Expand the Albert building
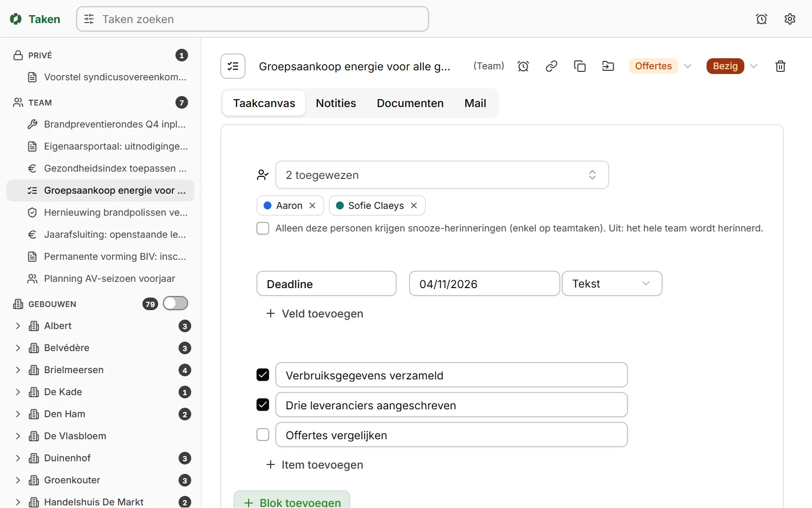 pos(18,326)
